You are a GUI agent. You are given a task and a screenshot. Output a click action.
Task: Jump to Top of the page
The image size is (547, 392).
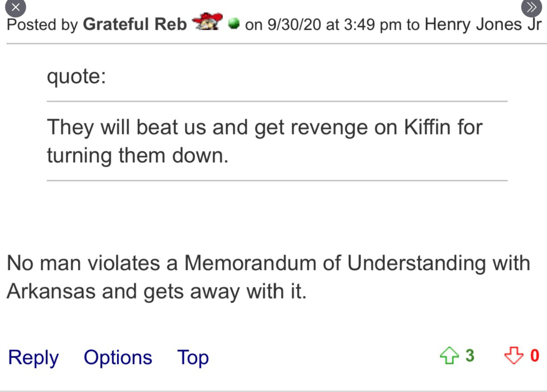[193, 357]
